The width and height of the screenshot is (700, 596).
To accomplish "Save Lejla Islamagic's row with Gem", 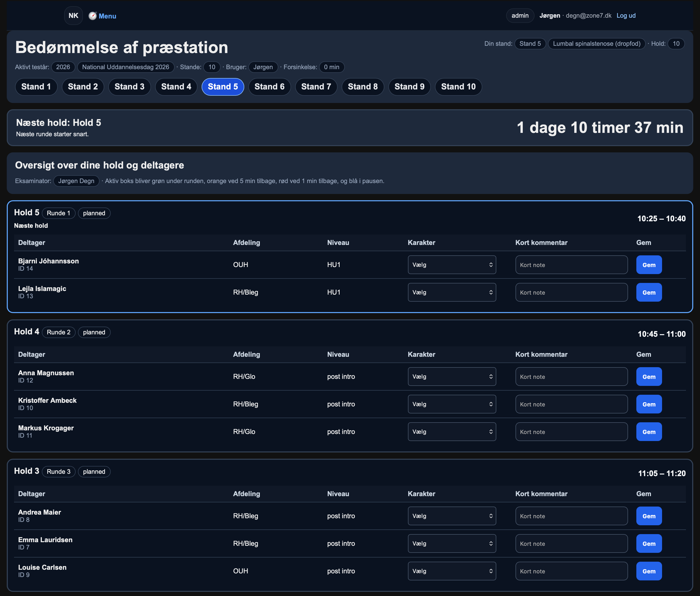I will (649, 292).
